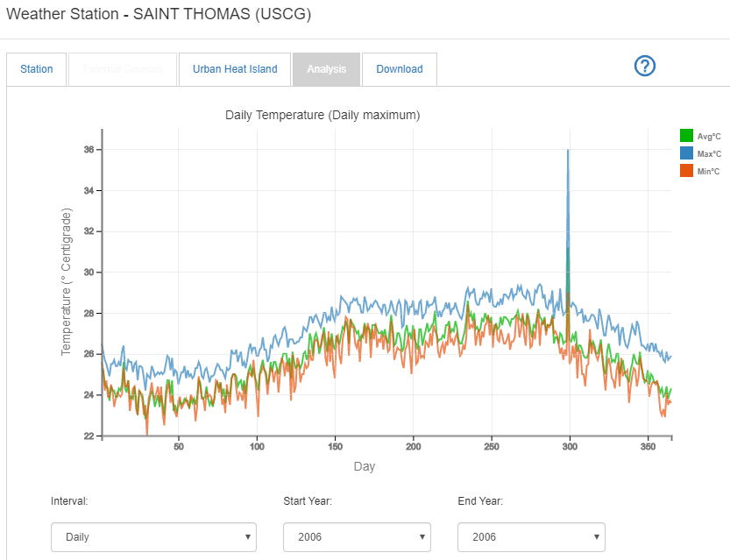Click the temperature spike near day 300
The width and height of the screenshot is (730, 560).
[566, 158]
